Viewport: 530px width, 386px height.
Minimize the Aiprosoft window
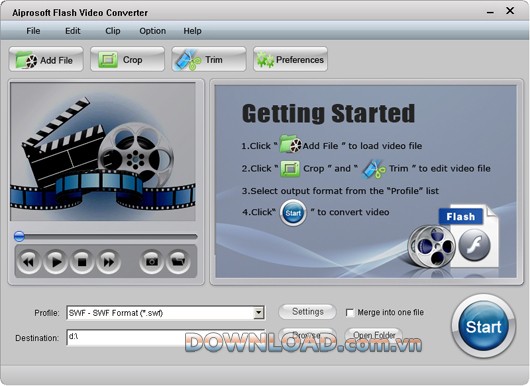pos(490,13)
